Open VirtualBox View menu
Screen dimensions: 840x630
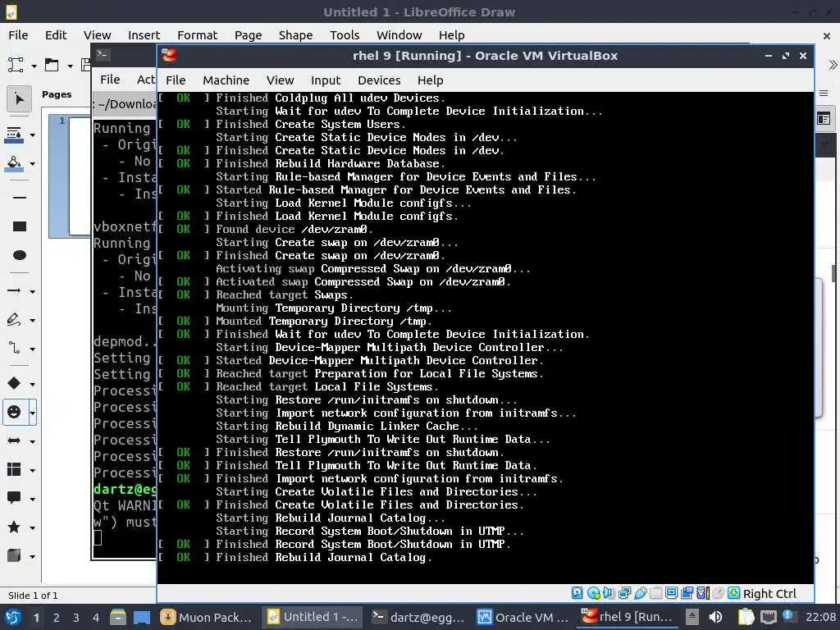coord(281,80)
